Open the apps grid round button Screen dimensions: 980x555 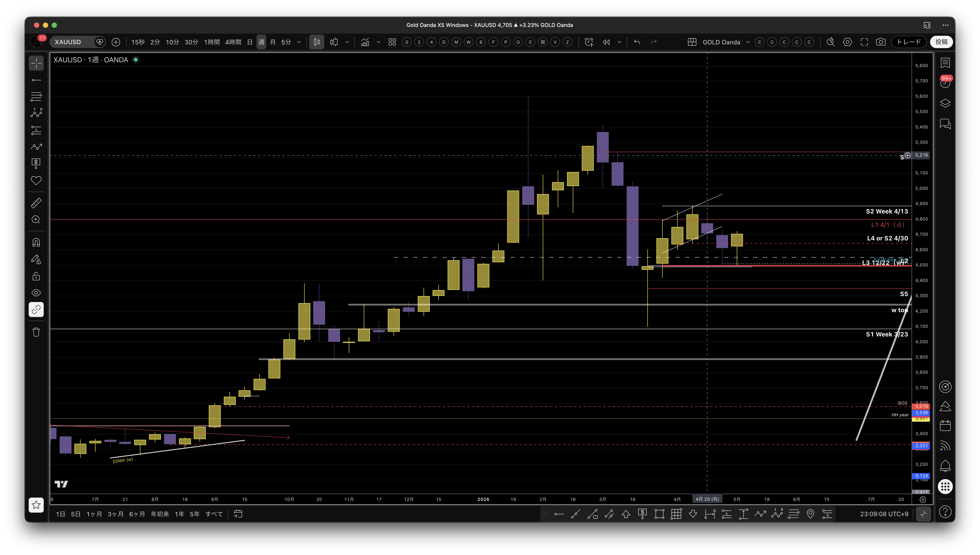pos(945,486)
